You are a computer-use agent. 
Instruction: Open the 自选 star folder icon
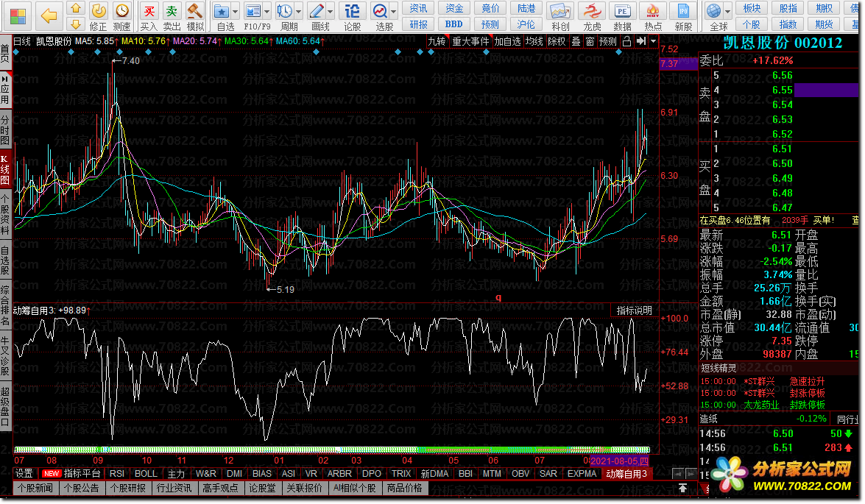pos(222,11)
